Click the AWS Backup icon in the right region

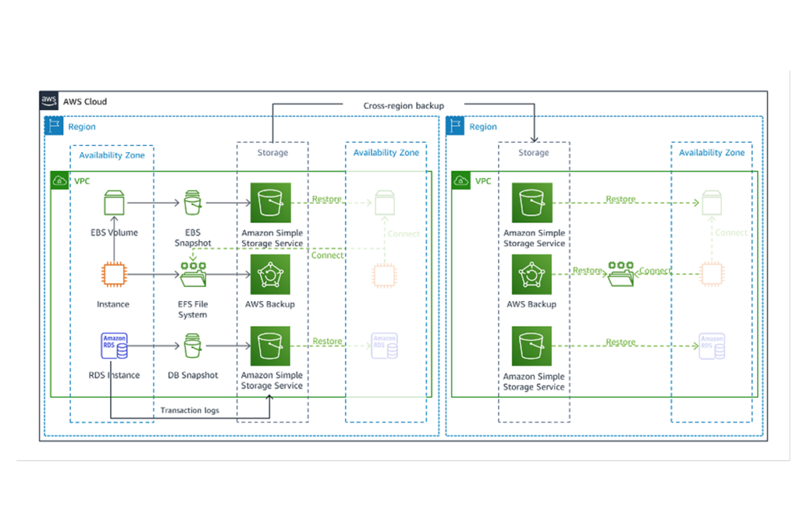(x=531, y=275)
